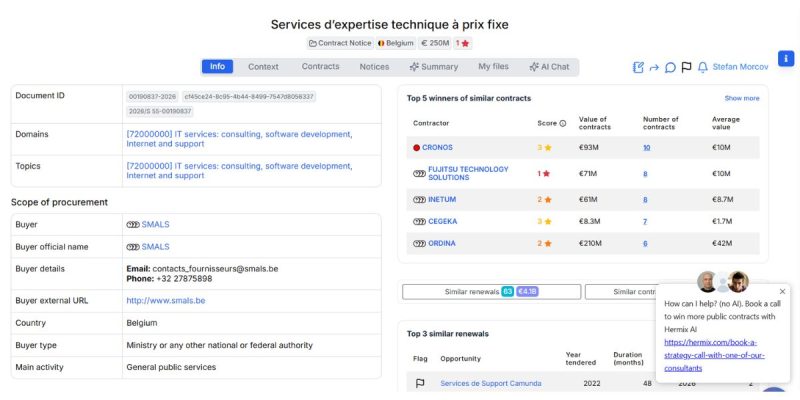Click the icon beside FUJITSU TECHNOLOGY SOLUTIONS
Image resolution: width=800 pixels, height=400 pixels.
419,173
